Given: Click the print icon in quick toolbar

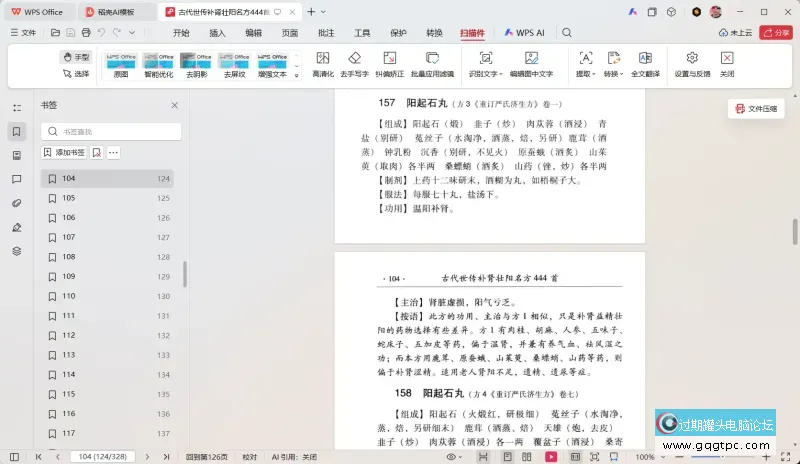Looking at the screenshot, I should (x=86, y=33).
